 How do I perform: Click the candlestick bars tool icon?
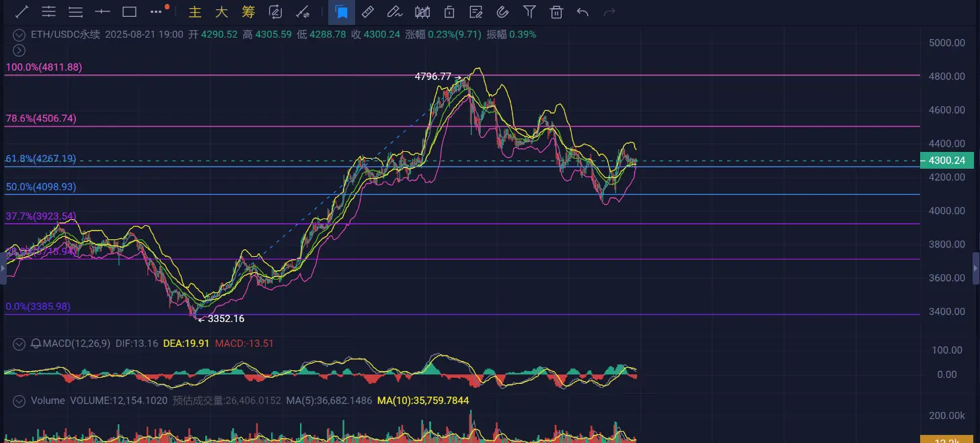(x=422, y=11)
